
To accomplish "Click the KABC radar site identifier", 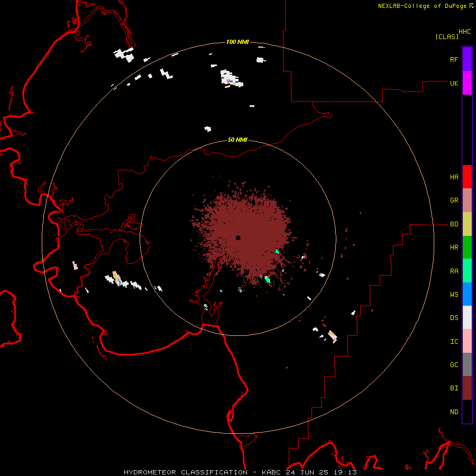I will tap(272, 472).
